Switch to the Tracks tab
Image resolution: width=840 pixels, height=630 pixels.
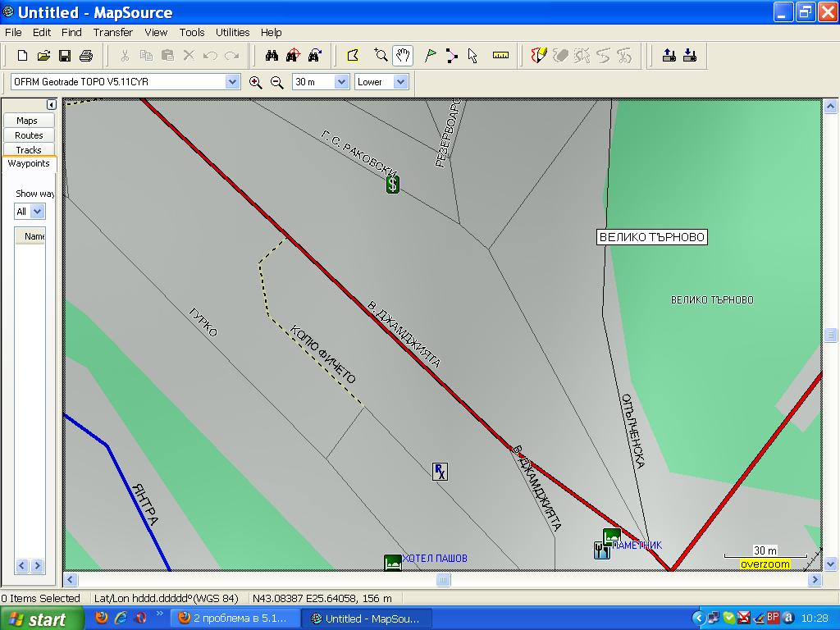point(29,149)
